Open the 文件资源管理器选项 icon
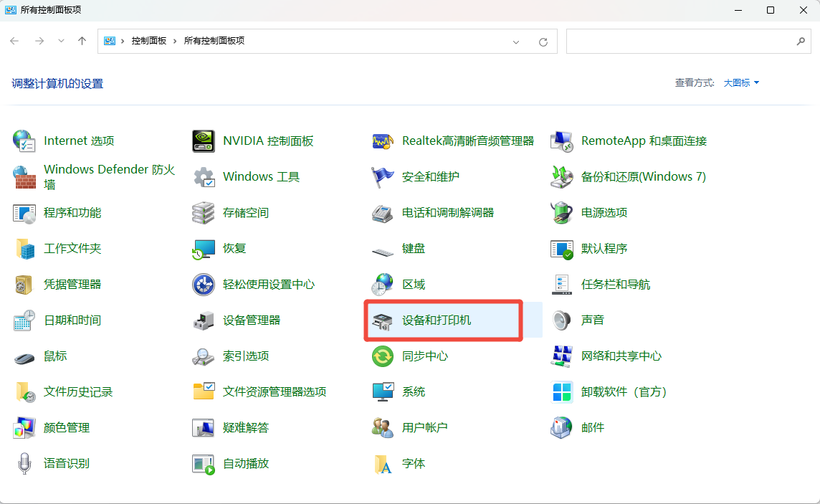 tap(204, 391)
